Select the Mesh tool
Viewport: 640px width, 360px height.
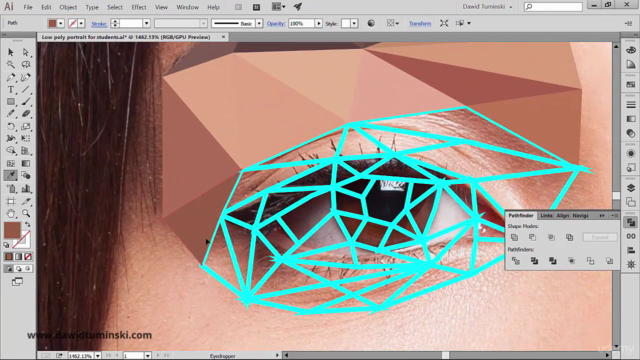11,164
